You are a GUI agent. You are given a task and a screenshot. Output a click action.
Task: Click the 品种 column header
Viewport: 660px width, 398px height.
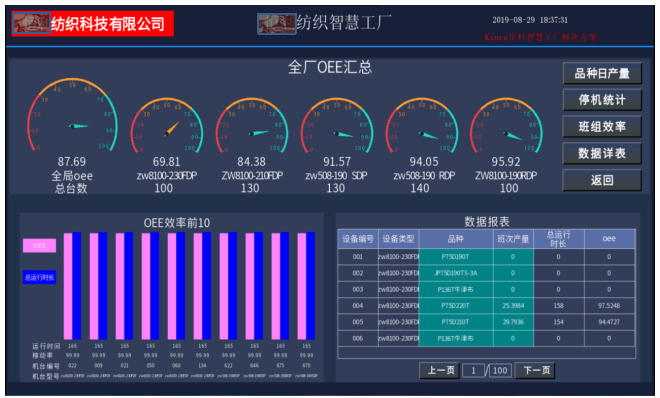tap(456, 239)
